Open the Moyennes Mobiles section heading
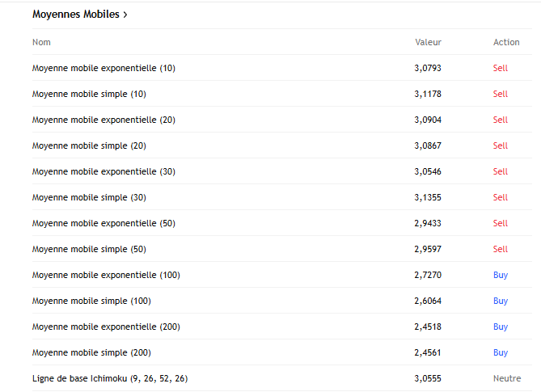 click(75, 15)
